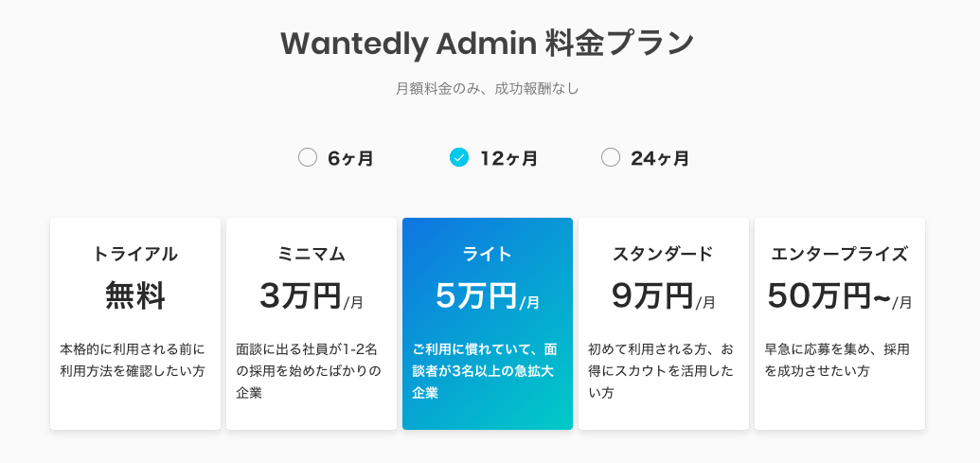The width and height of the screenshot is (980, 463).
Task: Select the ミニマム plan heading
Action: click(312, 254)
